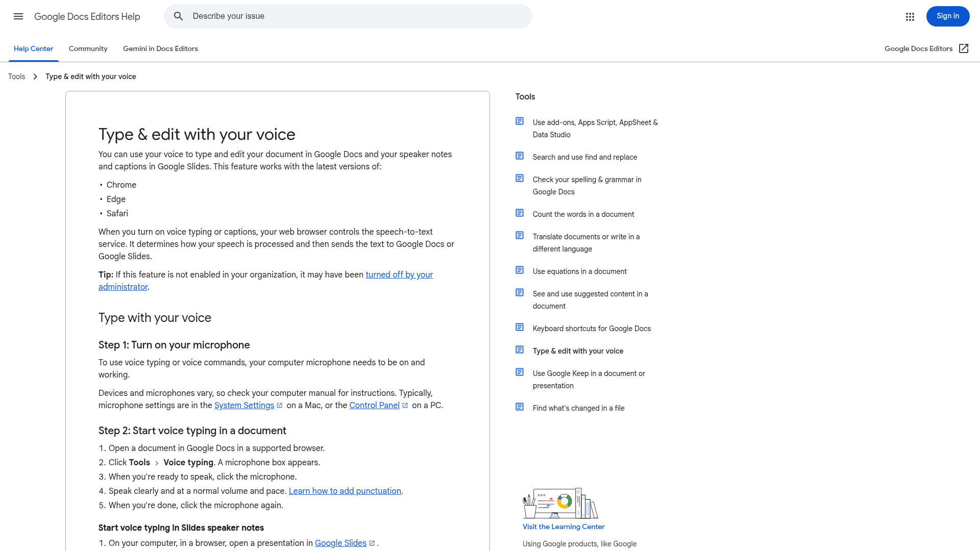Click the 'Edge' bullet item
The width and height of the screenshot is (980, 551).
[116, 199]
